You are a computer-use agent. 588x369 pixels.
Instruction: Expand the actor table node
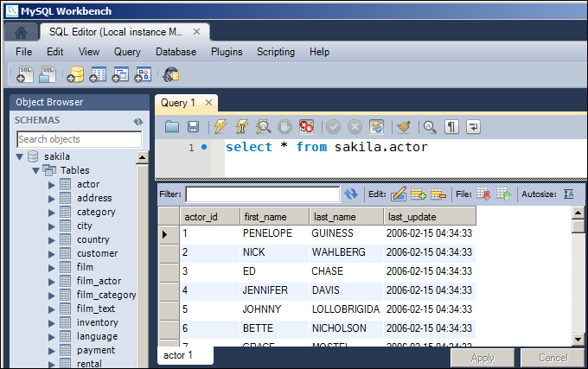pyautogui.click(x=51, y=184)
